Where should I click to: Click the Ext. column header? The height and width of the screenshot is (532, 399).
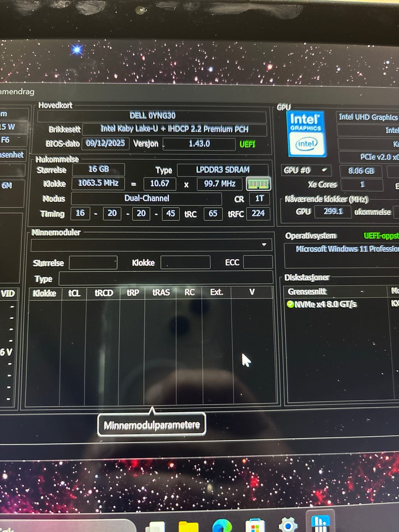[x=217, y=292]
